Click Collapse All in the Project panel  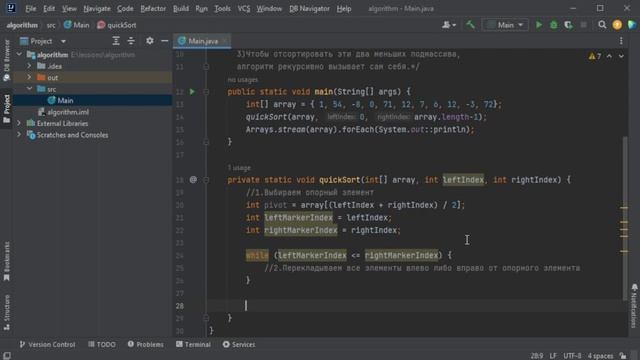131,41
